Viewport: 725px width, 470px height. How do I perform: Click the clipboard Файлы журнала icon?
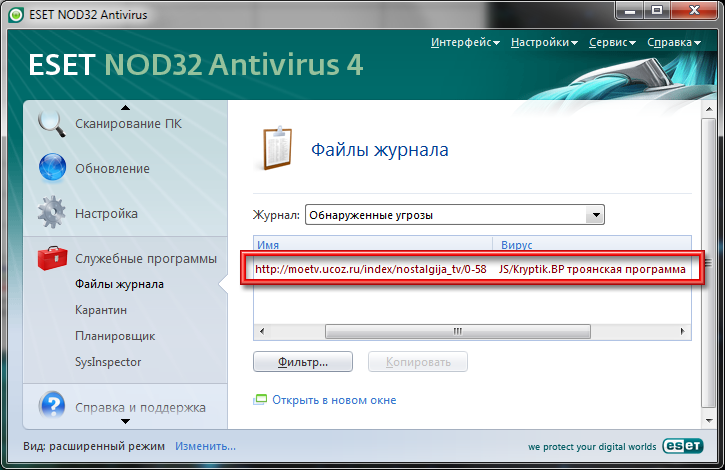click(277, 148)
